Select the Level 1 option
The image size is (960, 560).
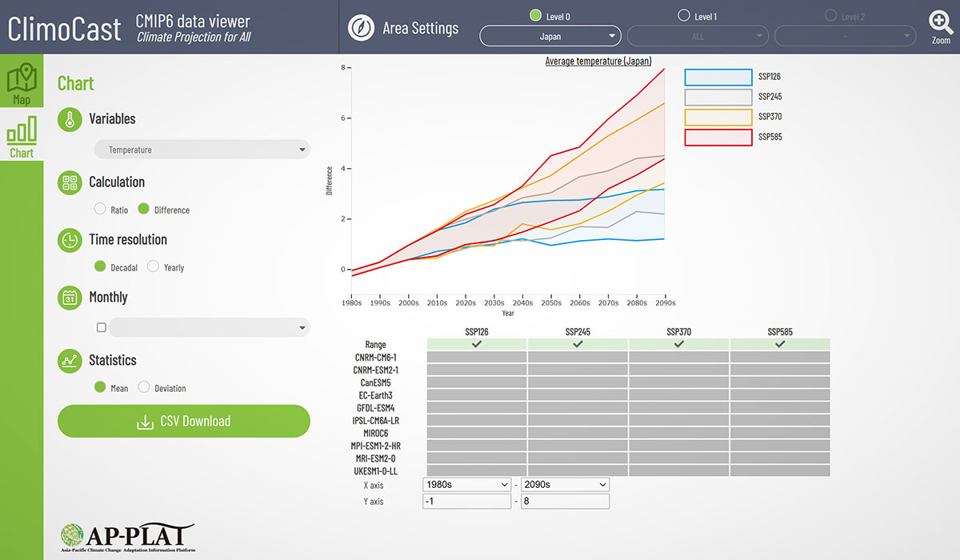click(685, 14)
